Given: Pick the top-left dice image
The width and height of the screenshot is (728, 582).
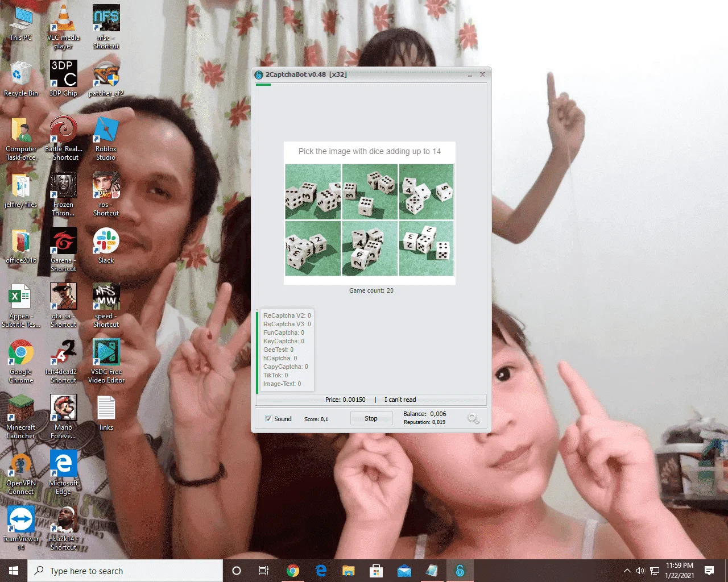Looking at the screenshot, I should tap(313, 192).
